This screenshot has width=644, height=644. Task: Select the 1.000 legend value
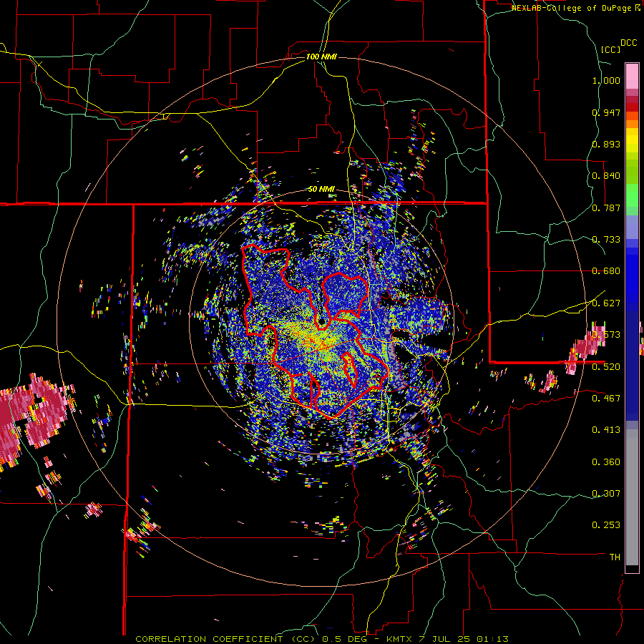click(x=606, y=80)
